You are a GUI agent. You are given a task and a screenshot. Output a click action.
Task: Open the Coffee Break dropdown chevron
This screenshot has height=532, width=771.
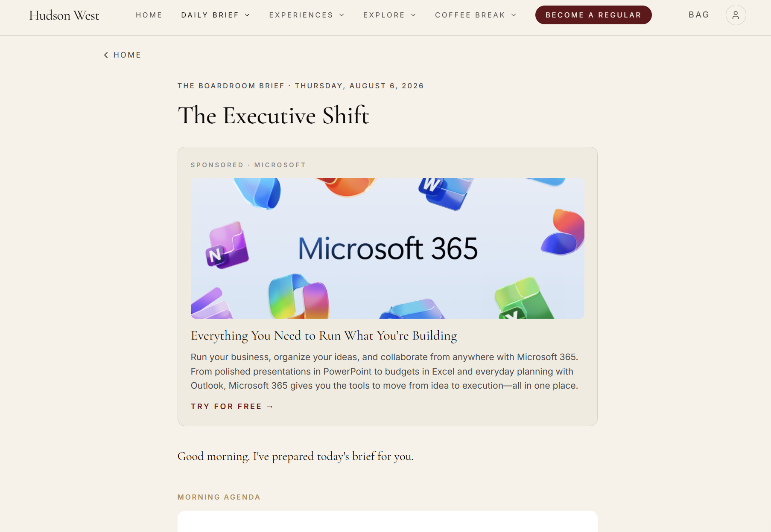coord(514,15)
